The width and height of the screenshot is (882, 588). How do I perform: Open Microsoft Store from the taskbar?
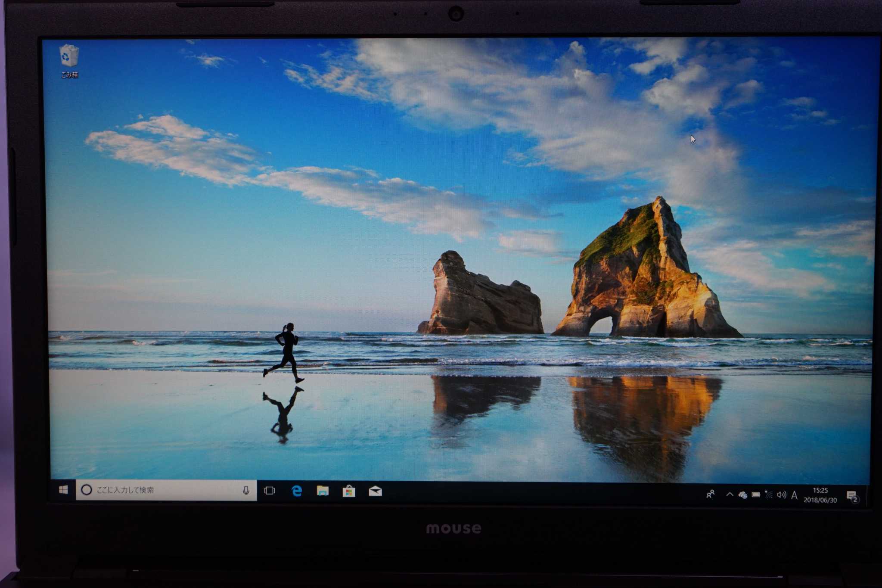pyautogui.click(x=349, y=491)
